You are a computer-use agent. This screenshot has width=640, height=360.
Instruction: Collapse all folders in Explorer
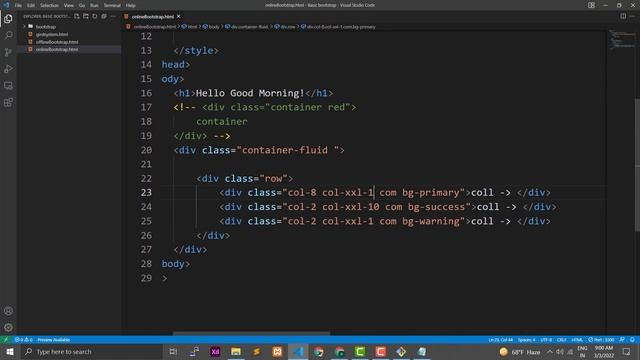point(104,16)
